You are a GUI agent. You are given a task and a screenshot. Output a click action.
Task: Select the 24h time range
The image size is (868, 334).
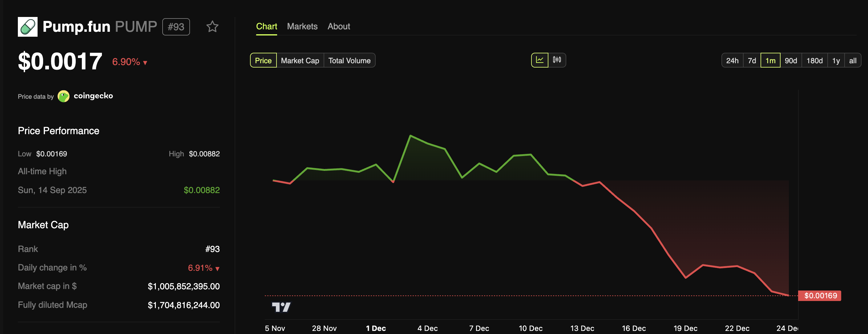(x=732, y=60)
